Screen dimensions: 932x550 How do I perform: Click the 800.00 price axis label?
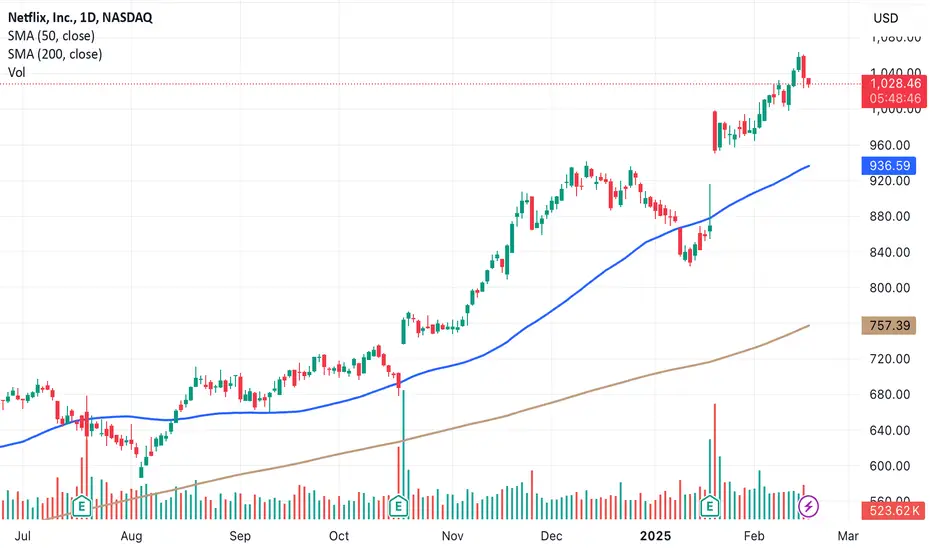click(x=890, y=288)
